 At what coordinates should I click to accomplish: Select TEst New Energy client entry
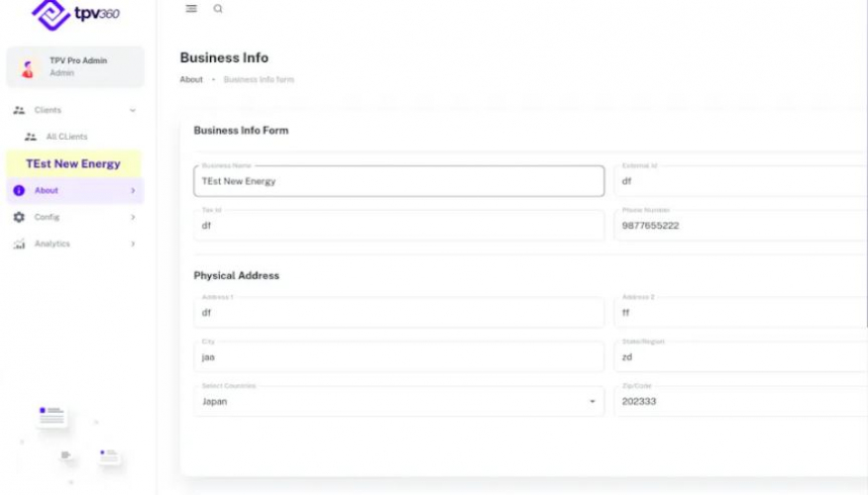73,163
